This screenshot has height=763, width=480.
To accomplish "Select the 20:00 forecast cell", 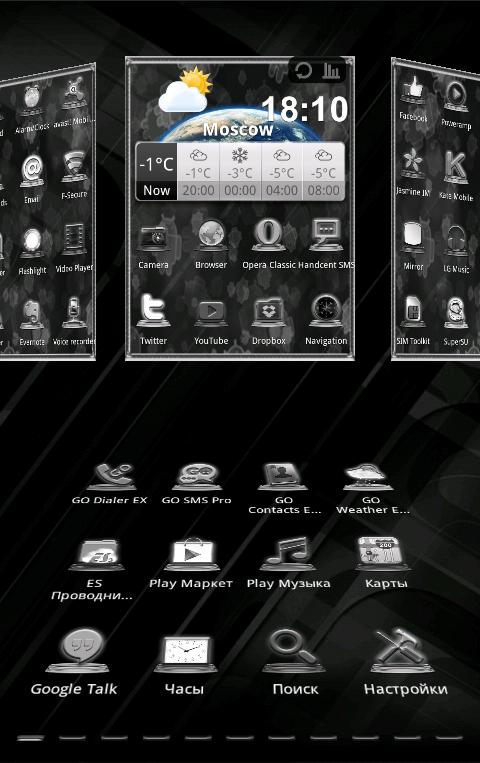I will tap(199, 171).
